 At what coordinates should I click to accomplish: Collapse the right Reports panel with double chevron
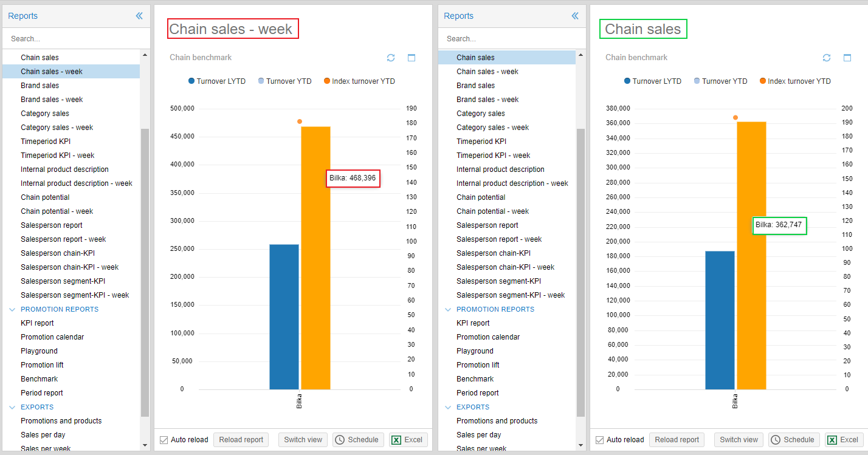(575, 16)
